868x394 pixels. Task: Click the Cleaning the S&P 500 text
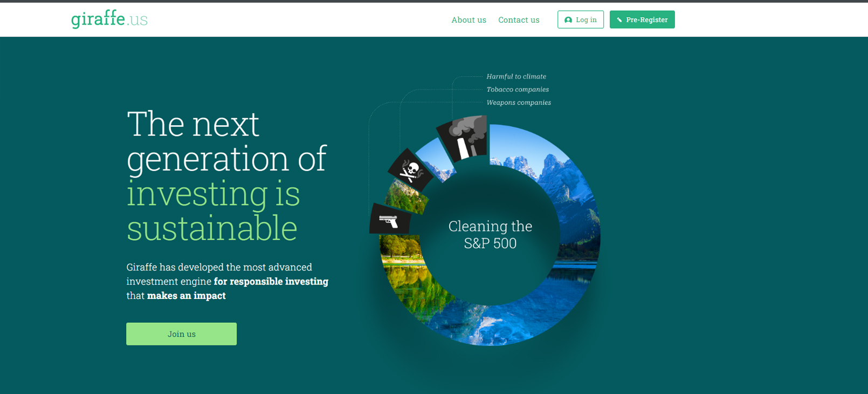point(490,235)
